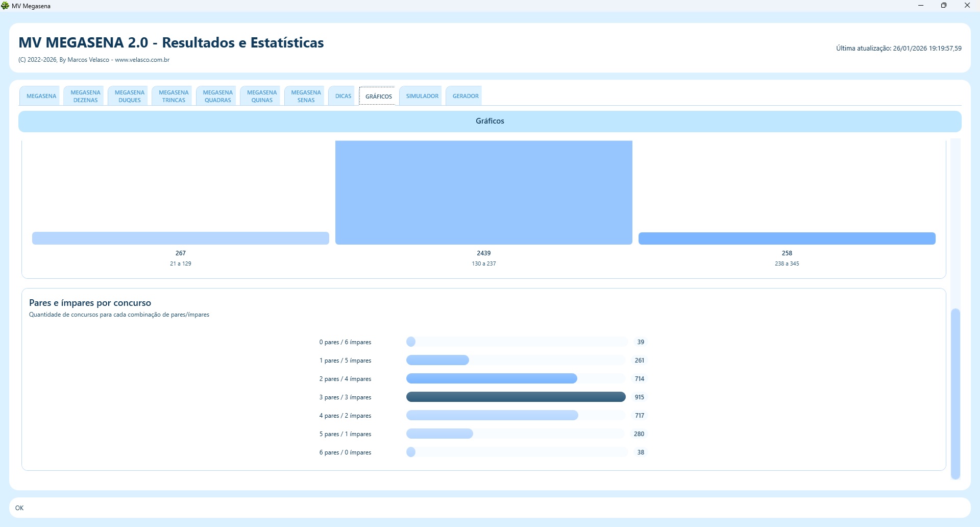Select the MEGASENA TRINCAS tab

tap(174, 96)
